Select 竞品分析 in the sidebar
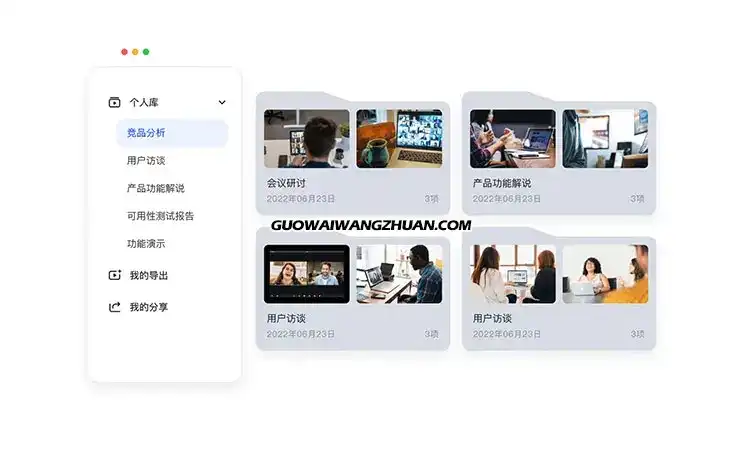The image size is (744, 450). coord(172,133)
